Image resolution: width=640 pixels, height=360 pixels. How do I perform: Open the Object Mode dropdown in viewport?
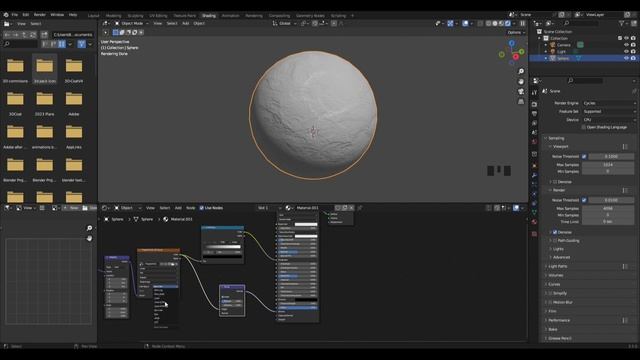(131, 24)
